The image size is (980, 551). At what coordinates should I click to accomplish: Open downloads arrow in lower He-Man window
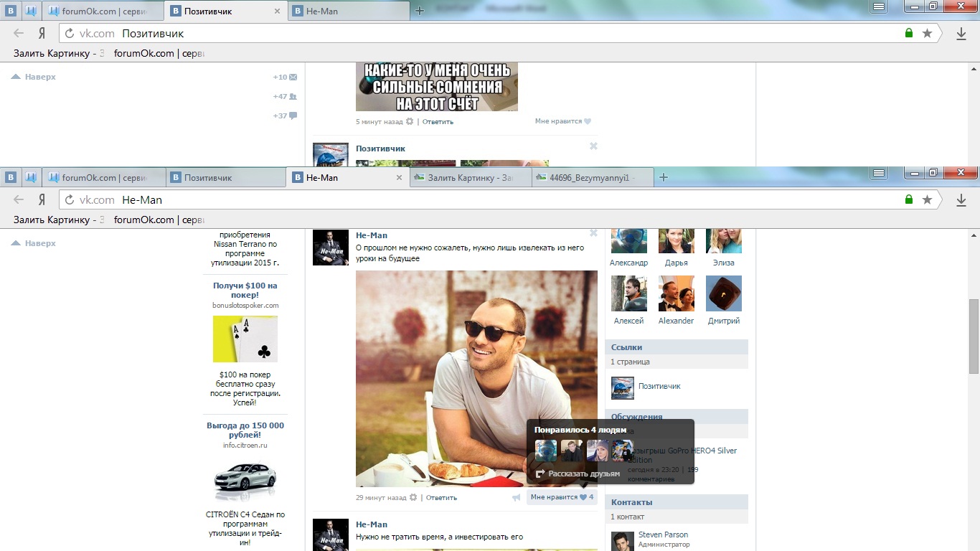[961, 200]
